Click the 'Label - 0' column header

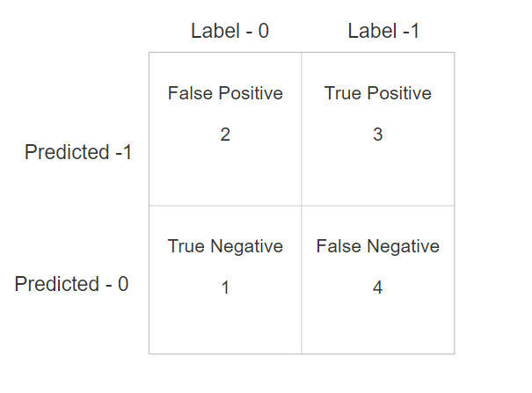[x=230, y=31]
